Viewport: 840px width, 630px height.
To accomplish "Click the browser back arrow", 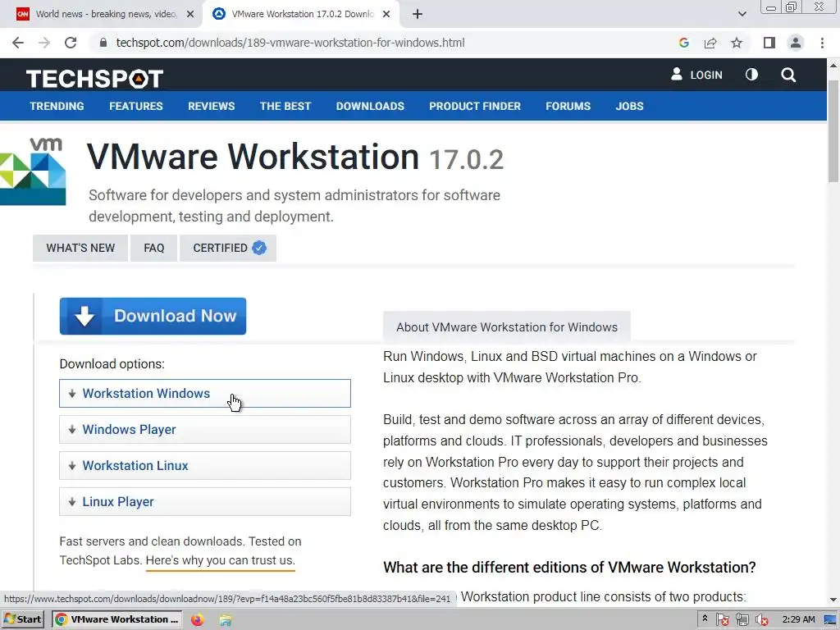I will tap(18, 43).
